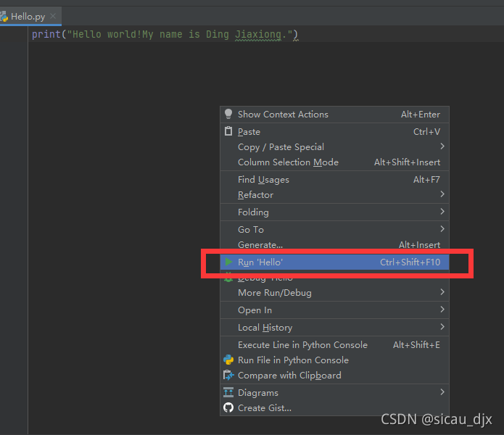Expand the Go To submenu arrow
Screen dimensions: 504x435
pos(442,229)
